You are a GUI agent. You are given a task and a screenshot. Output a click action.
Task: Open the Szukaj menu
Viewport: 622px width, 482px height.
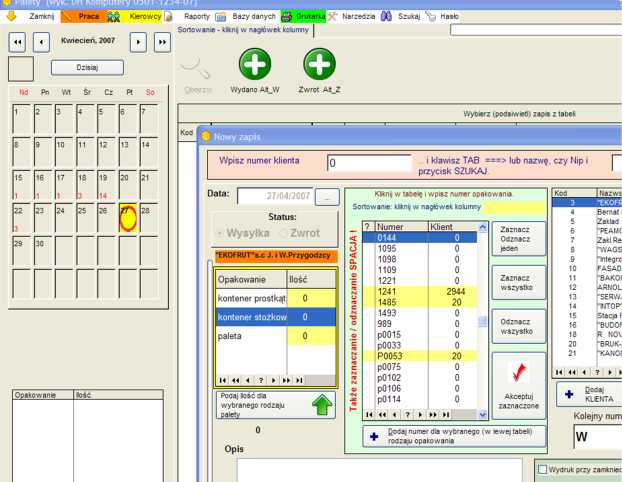(409, 16)
